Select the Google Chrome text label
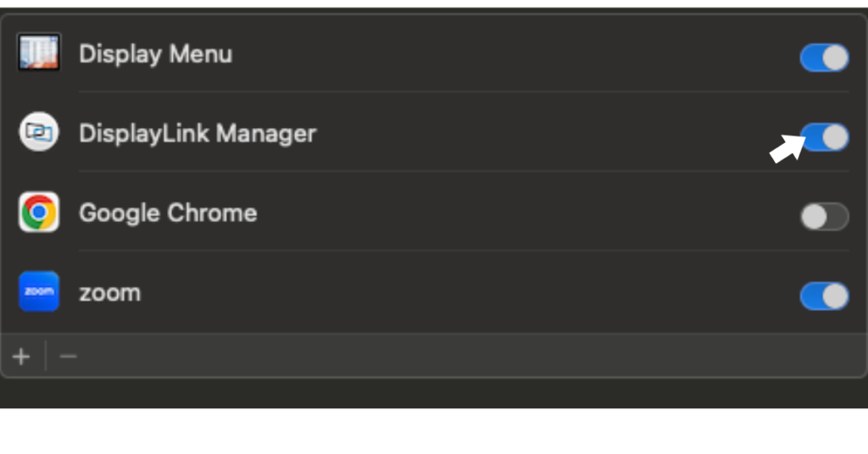The image size is (868, 454). coord(168,213)
